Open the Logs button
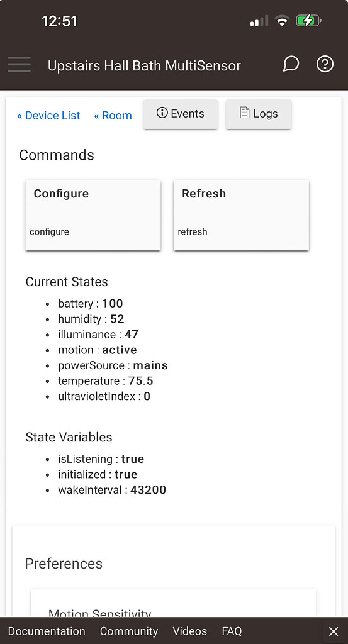Image resolution: width=348 pixels, height=644 pixels. click(259, 114)
